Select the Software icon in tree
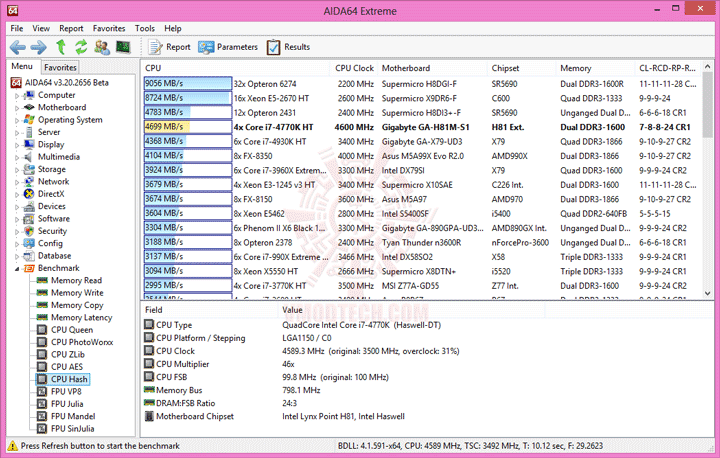Viewport: 720px width, 458px height. tap(29, 219)
